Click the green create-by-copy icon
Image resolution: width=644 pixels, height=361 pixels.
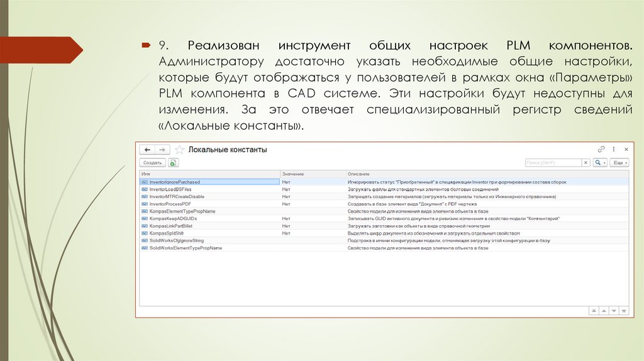coord(173,162)
